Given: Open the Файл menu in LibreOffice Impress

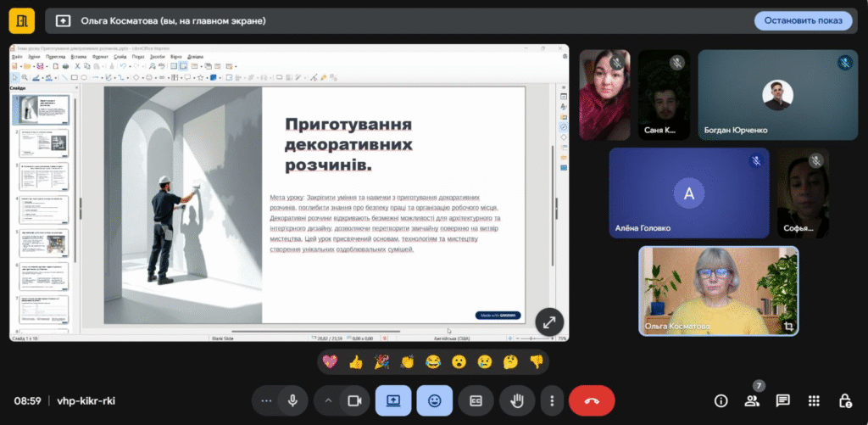Looking at the screenshot, I should coord(18,56).
